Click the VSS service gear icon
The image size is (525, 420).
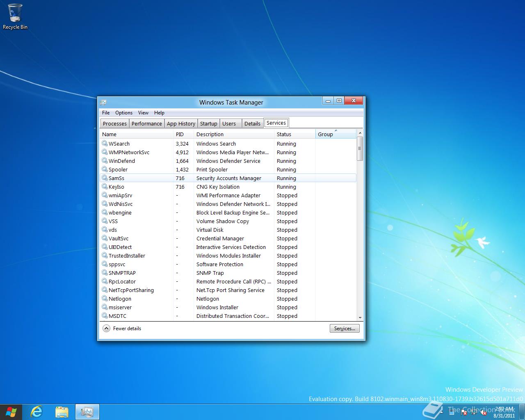coord(105,221)
